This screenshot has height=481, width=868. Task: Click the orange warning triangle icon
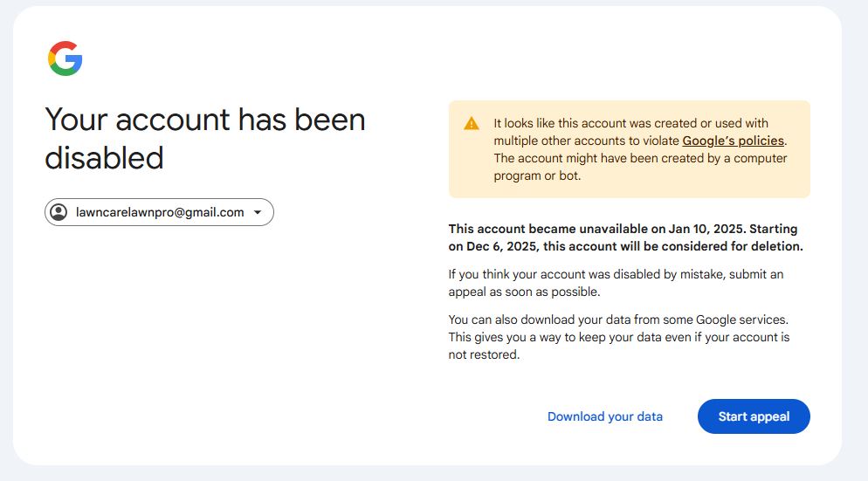pyautogui.click(x=472, y=124)
